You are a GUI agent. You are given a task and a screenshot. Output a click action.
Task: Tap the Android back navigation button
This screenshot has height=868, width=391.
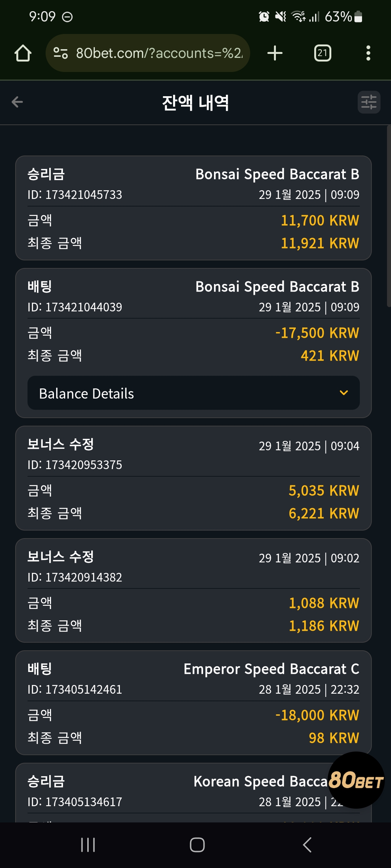(x=307, y=845)
